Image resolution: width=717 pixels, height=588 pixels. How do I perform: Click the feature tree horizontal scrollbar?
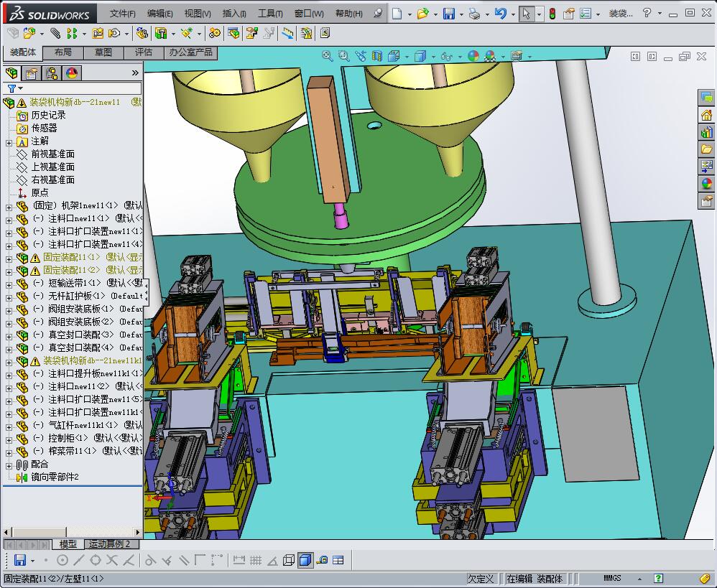pos(73,532)
